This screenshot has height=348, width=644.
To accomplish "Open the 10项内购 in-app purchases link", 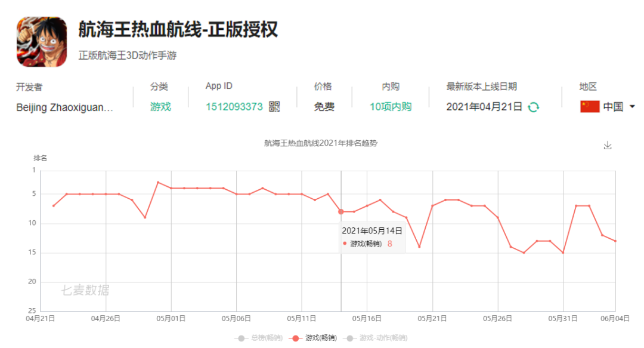I will tap(391, 107).
